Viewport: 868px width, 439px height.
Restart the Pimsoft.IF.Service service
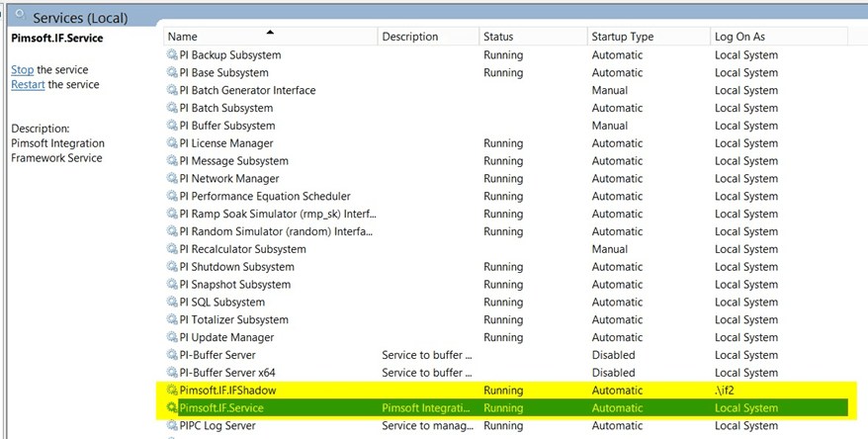coord(28,85)
